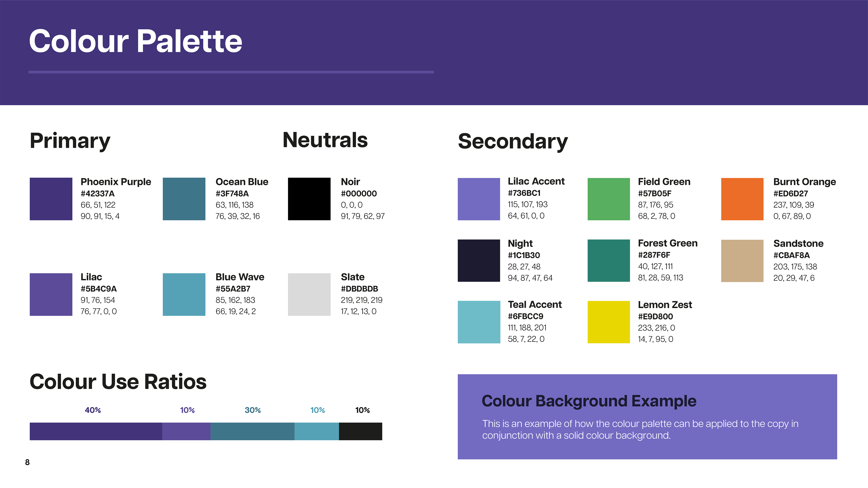The width and height of the screenshot is (868, 488).
Task: Click the Burnt Orange swatch
Action: (742, 199)
